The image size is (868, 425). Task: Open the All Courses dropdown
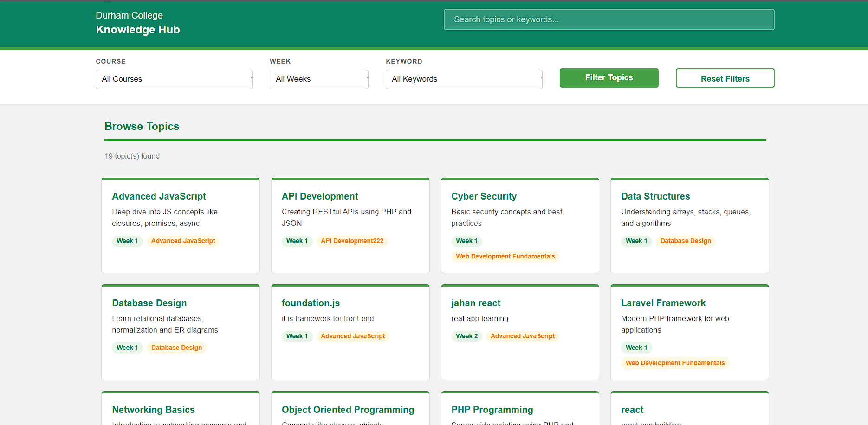pos(174,79)
